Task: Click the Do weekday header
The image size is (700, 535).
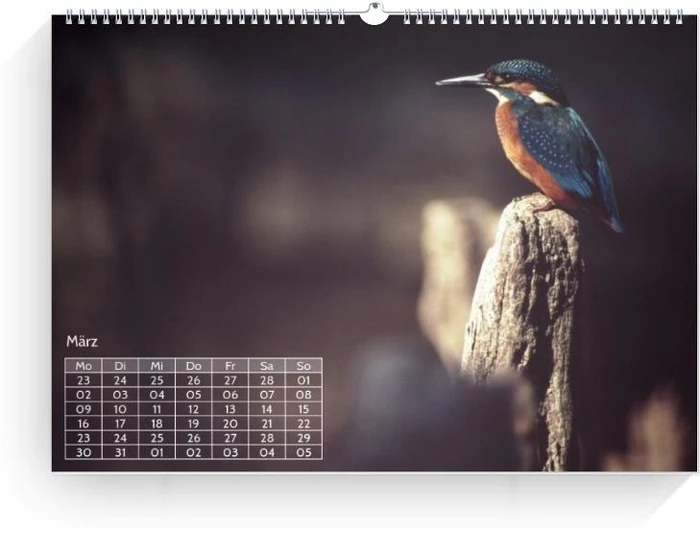Action: pyautogui.click(x=194, y=366)
